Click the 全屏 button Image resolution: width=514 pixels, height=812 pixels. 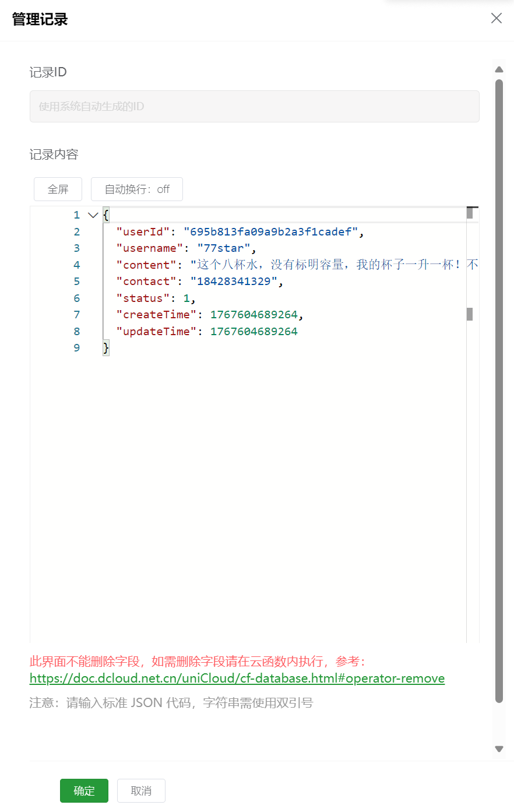tap(58, 189)
